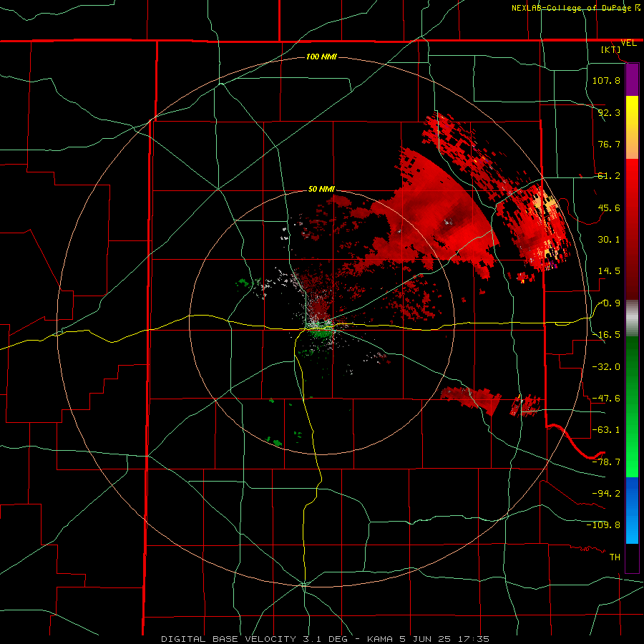
Task: Click the 45.6 scale value
Action: [609, 208]
